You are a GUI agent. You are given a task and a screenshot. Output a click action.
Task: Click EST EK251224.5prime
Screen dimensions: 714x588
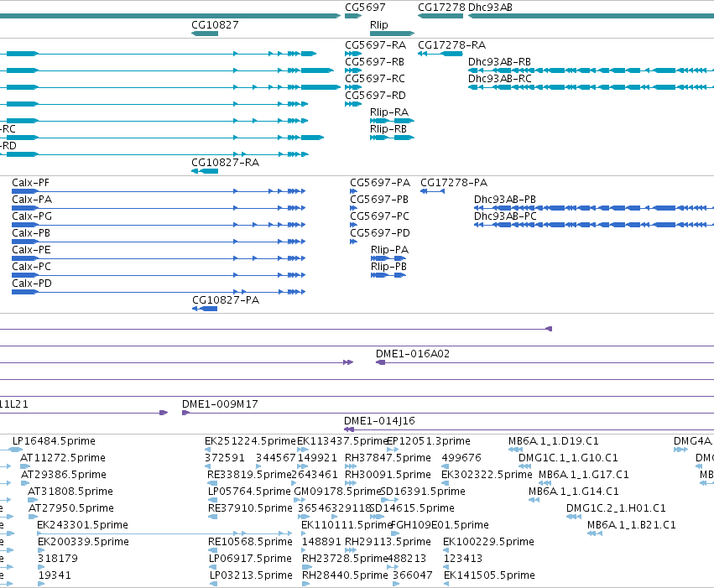tap(250, 441)
